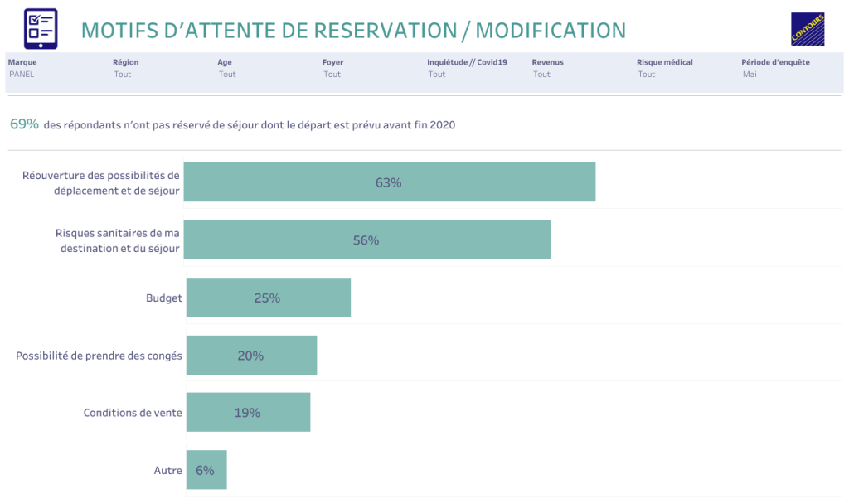Click the 69% respondents figure
Viewport: 849px width, 504px height.
click(x=24, y=124)
